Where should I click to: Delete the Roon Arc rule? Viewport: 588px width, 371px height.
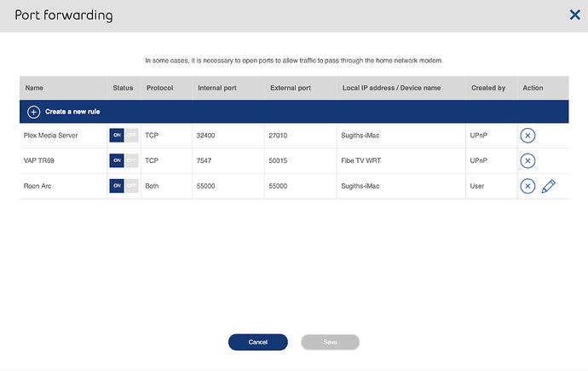pos(527,187)
